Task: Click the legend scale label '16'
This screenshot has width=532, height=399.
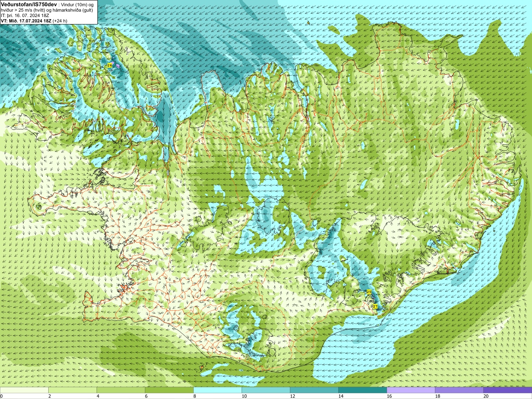Action: [x=389, y=396]
